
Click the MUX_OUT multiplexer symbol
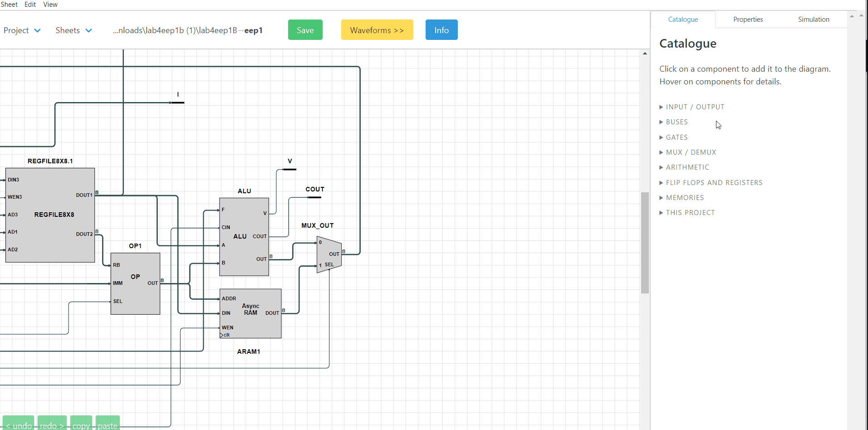tap(329, 254)
